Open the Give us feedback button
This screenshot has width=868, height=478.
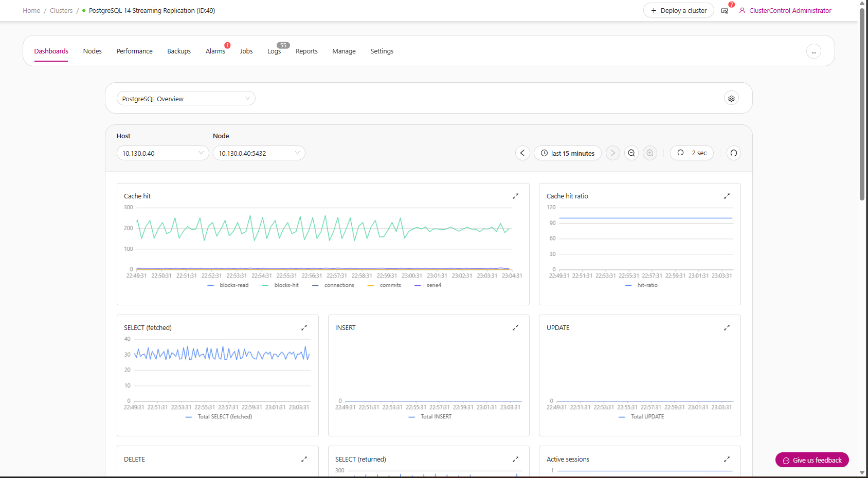tap(811, 460)
